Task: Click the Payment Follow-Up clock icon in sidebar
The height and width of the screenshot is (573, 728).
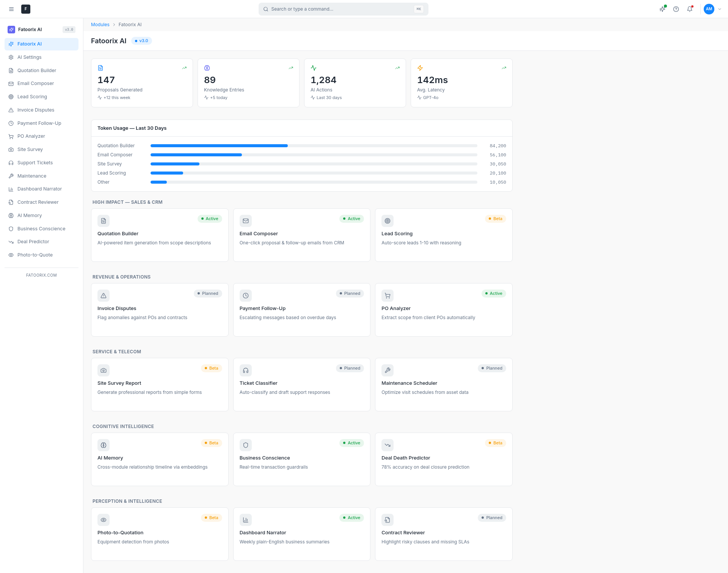Action: tap(11, 123)
